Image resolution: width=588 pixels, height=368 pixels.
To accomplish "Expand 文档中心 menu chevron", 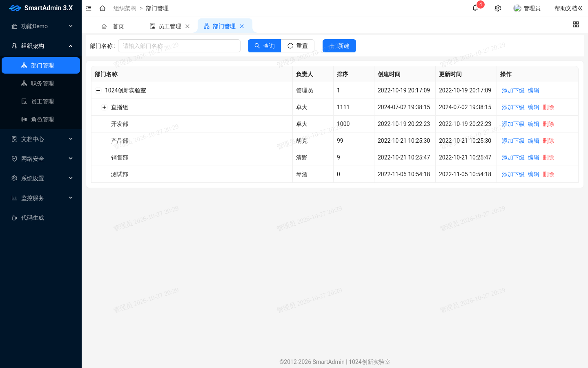I will [x=71, y=139].
